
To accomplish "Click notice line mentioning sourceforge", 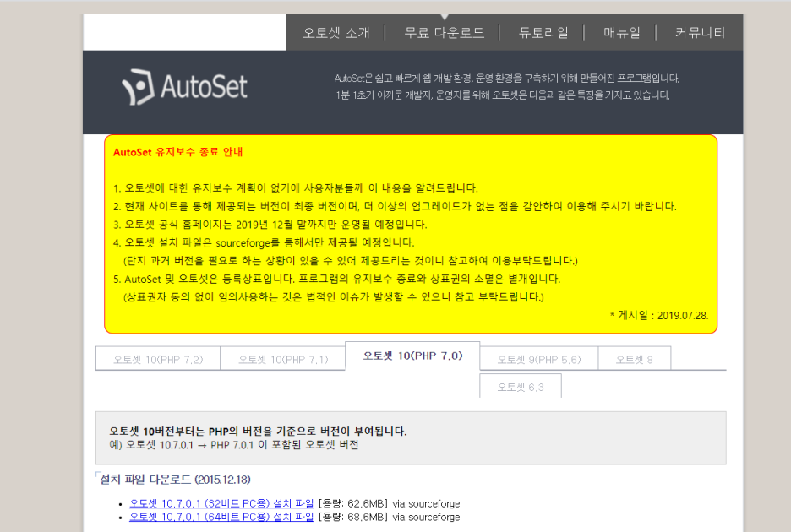I will [264, 242].
